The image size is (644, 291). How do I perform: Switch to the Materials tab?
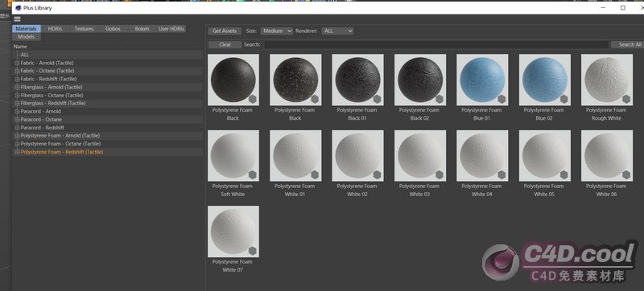27,29
